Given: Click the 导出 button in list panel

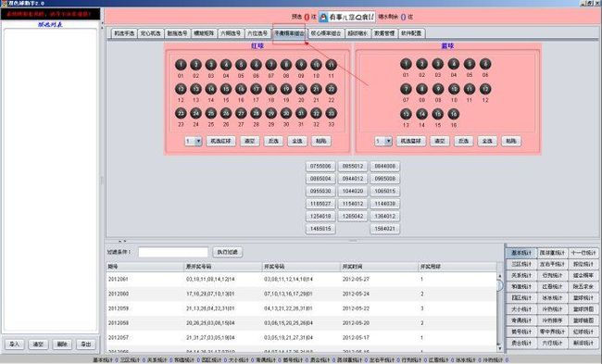Looking at the screenshot, I should 86,345.
